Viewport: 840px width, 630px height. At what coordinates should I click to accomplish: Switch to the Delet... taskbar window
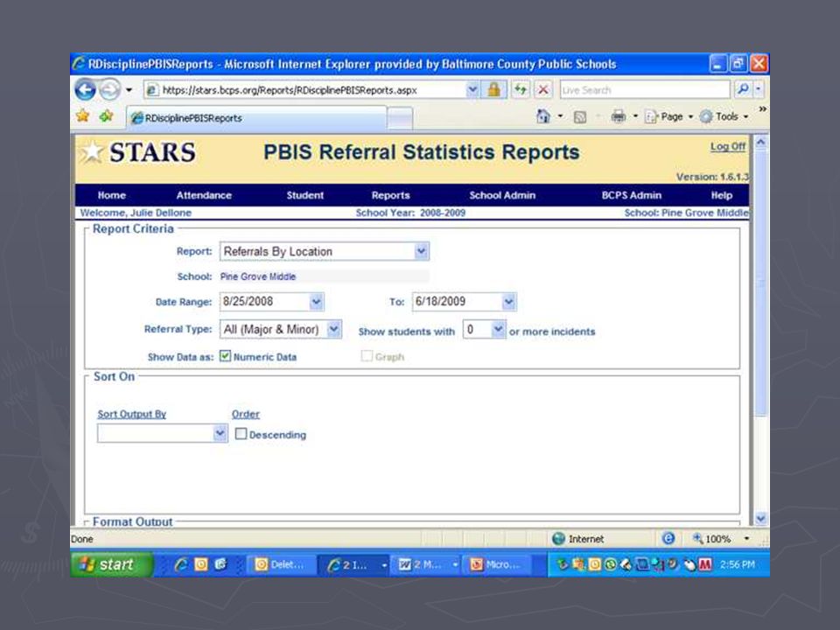(x=280, y=564)
